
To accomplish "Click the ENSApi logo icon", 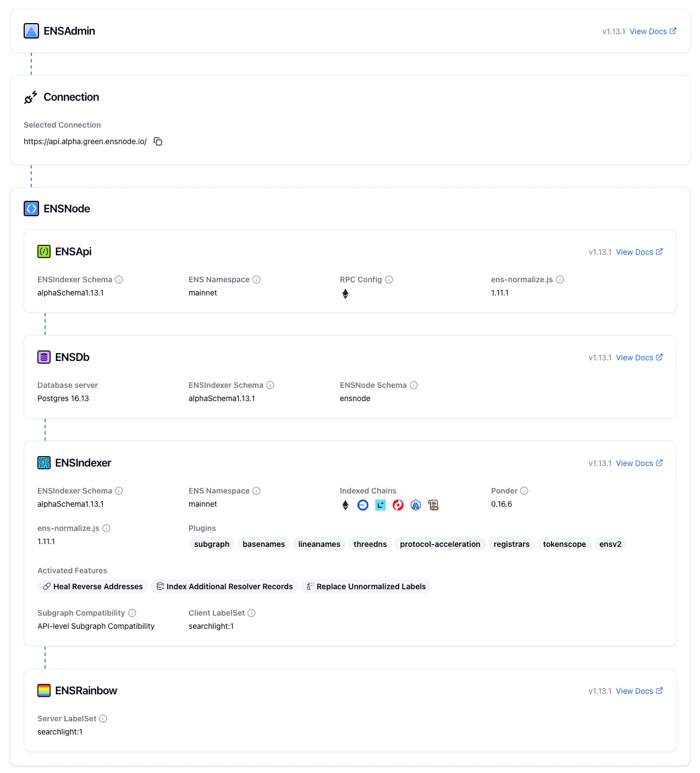I will [x=44, y=251].
